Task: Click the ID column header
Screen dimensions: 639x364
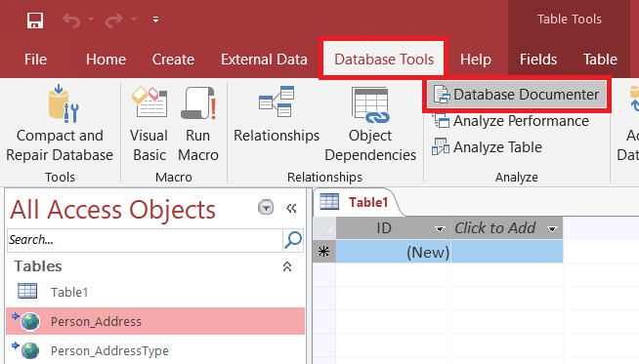Action: pyautogui.click(x=393, y=228)
